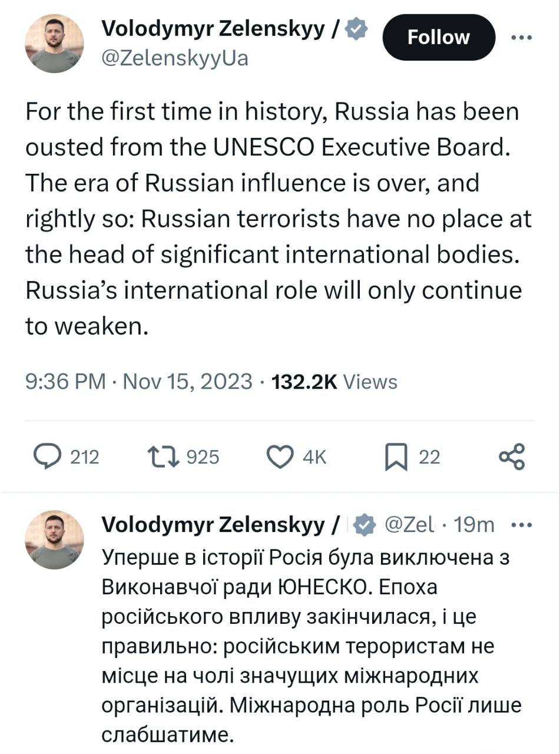
Task: Bookmark the tweet using bookmark icon
Action: pos(396,457)
